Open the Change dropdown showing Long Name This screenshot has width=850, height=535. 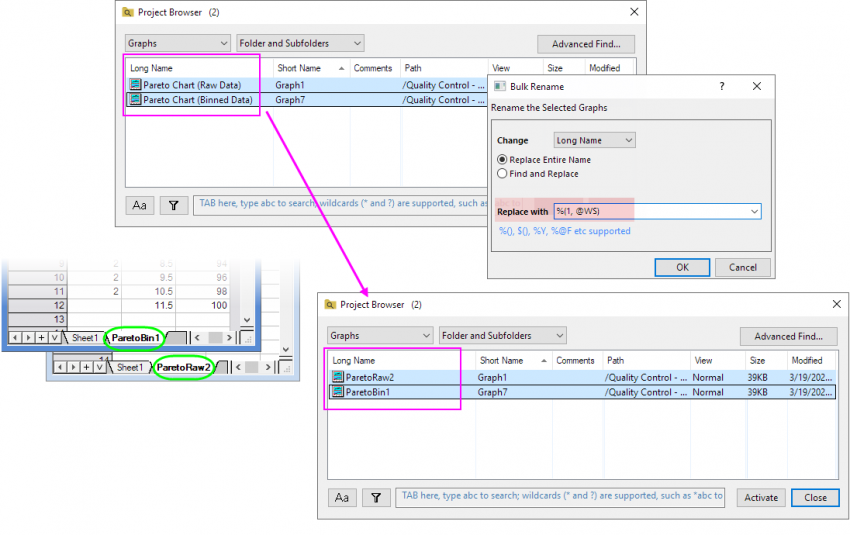pos(595,141)
